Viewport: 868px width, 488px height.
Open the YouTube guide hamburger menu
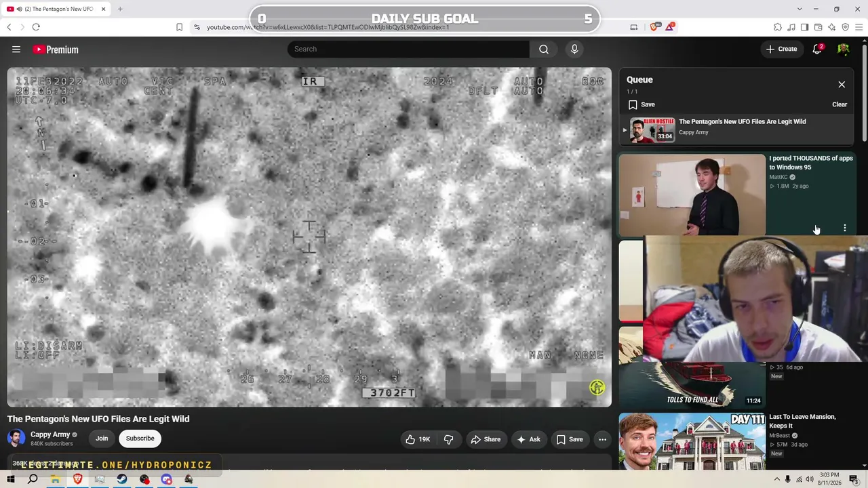(16, 49)
